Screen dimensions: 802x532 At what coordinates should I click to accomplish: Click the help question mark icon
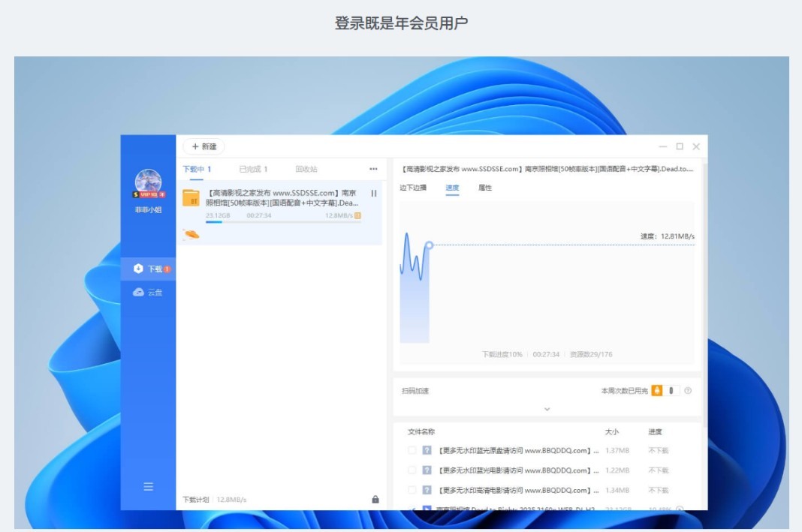pyautogui.click(x=688, y=390)
